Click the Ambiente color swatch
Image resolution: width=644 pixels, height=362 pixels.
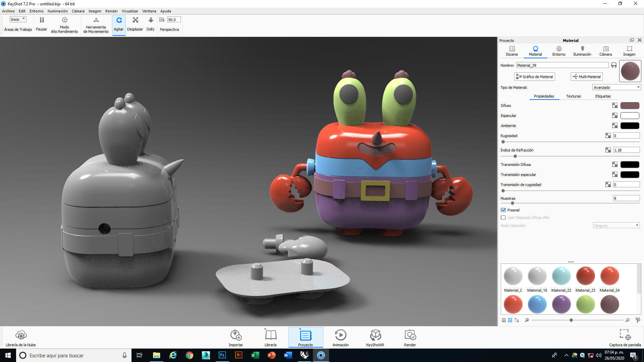(x=630, y=126)
